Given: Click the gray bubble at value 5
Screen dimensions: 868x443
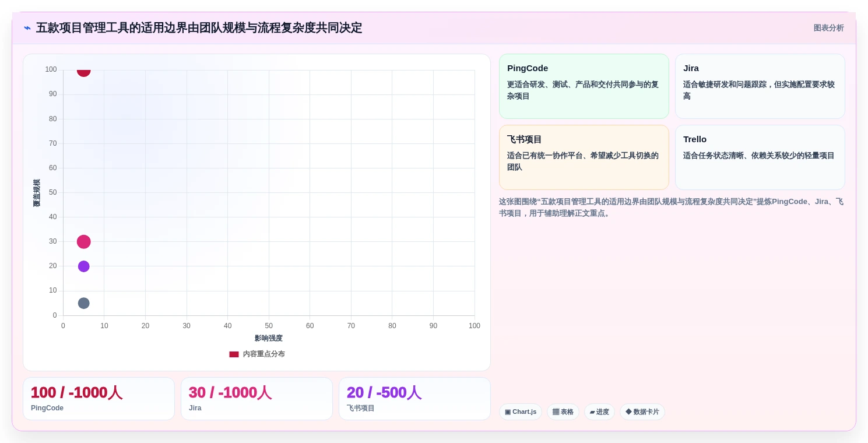Looking at the screenshot, I should point(84,303).
